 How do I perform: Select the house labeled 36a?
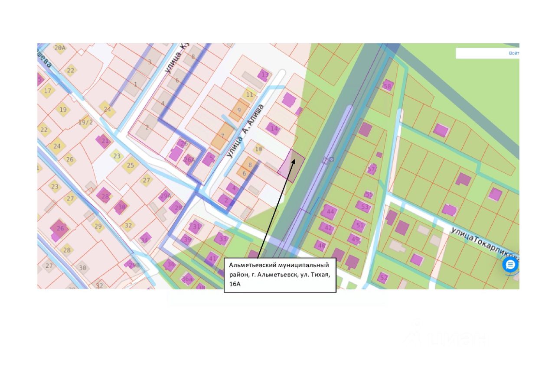(x=187, y=279)
